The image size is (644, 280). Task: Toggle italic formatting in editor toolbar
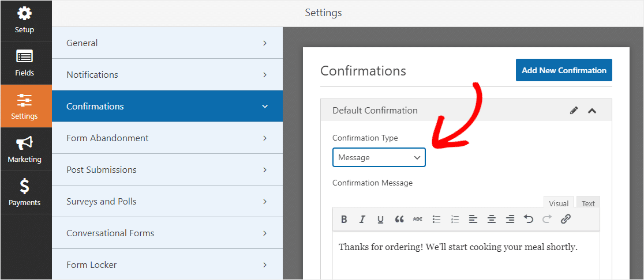point(362,220)
